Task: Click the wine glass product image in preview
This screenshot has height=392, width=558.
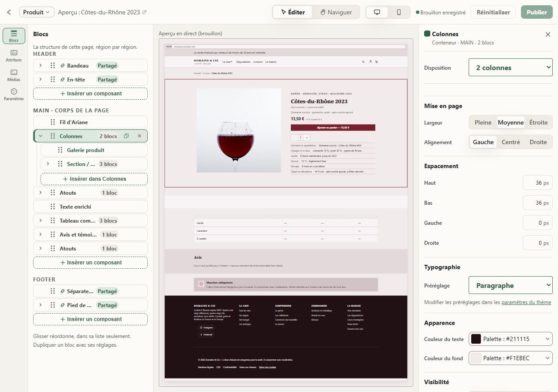Action: 239,130
